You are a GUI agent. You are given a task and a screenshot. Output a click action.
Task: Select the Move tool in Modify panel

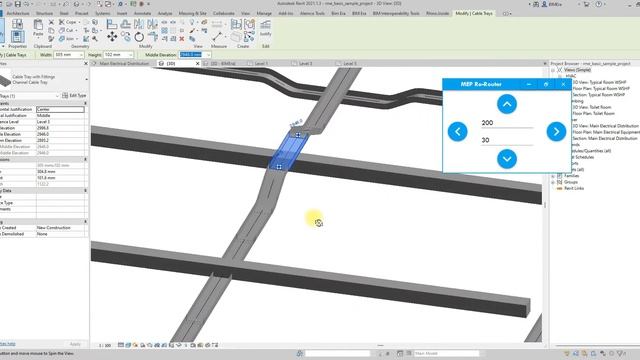[112, 37]
